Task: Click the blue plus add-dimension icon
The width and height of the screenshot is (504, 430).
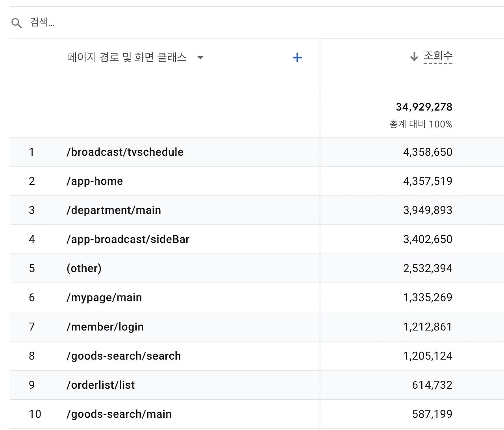Action: tap(297, 58)
